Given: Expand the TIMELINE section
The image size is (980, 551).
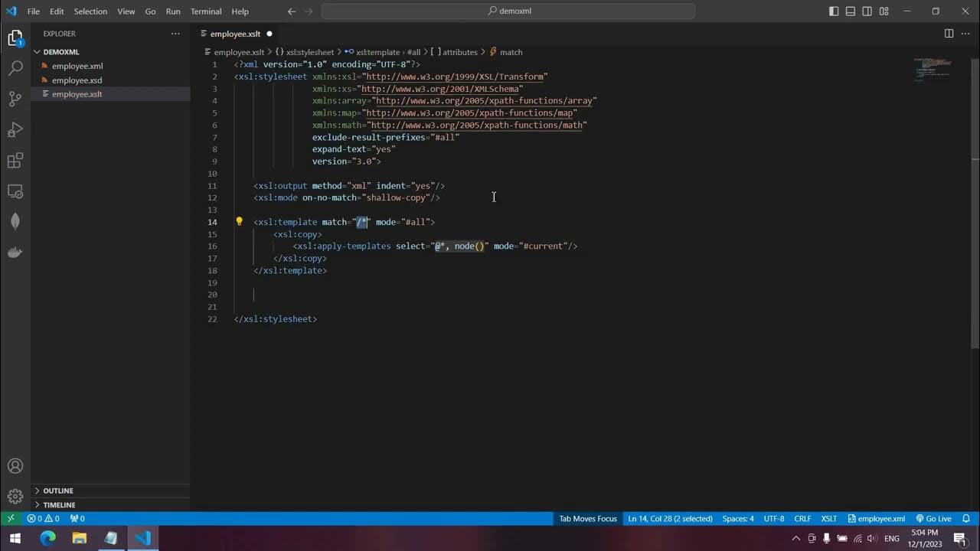Looking at the screenshot, I should (x=110, y=505).
